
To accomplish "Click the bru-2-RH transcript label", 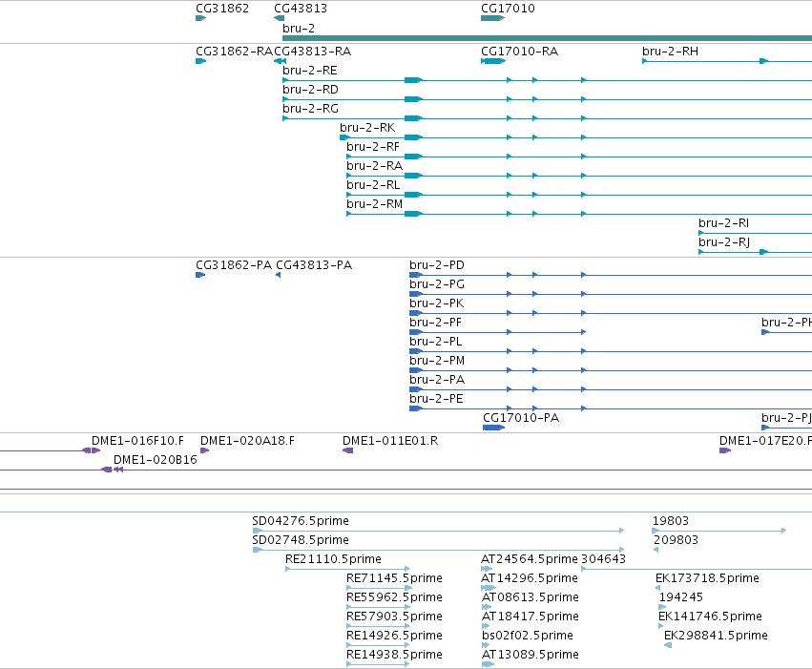I will click(670, 52).
